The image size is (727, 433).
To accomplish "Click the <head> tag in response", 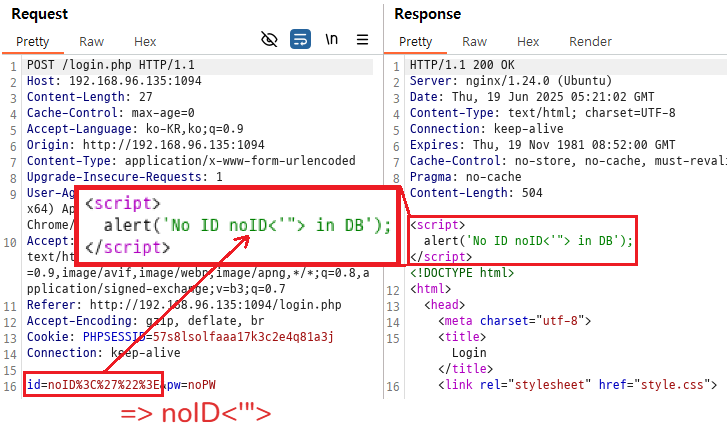I will (x=445, y=305).
